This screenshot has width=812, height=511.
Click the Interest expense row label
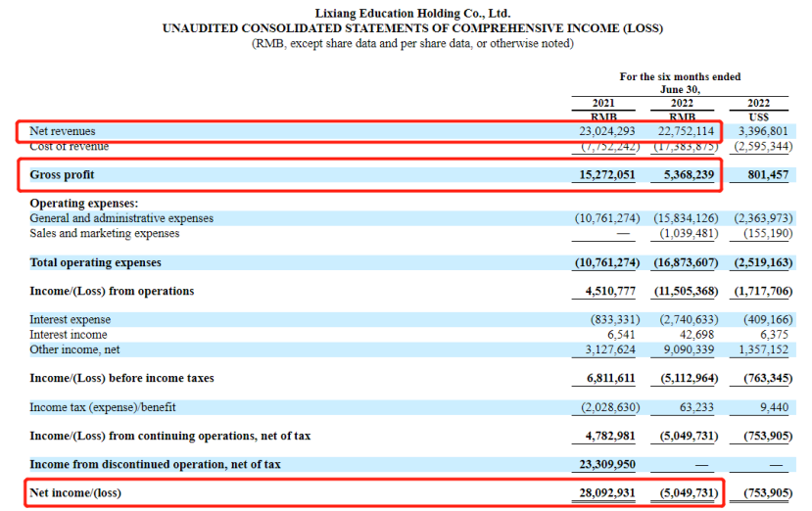(x=71, y=319)
